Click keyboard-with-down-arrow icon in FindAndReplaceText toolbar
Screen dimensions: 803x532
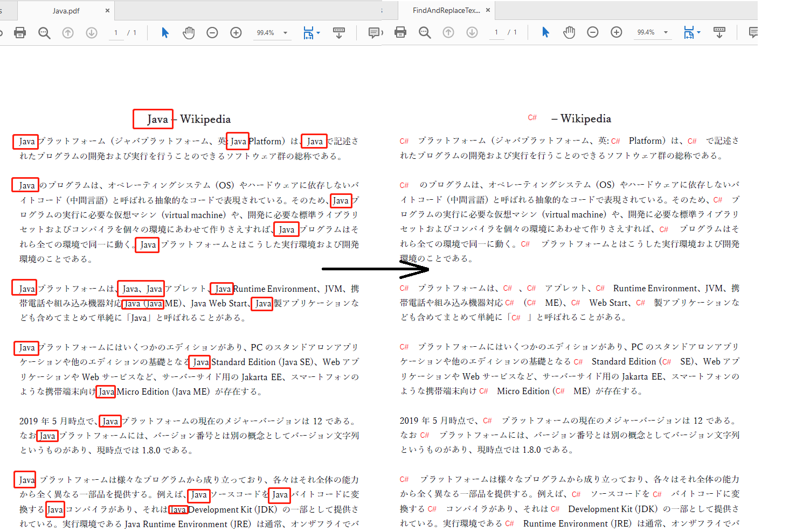pyautogui.click(x=719, y=32)
